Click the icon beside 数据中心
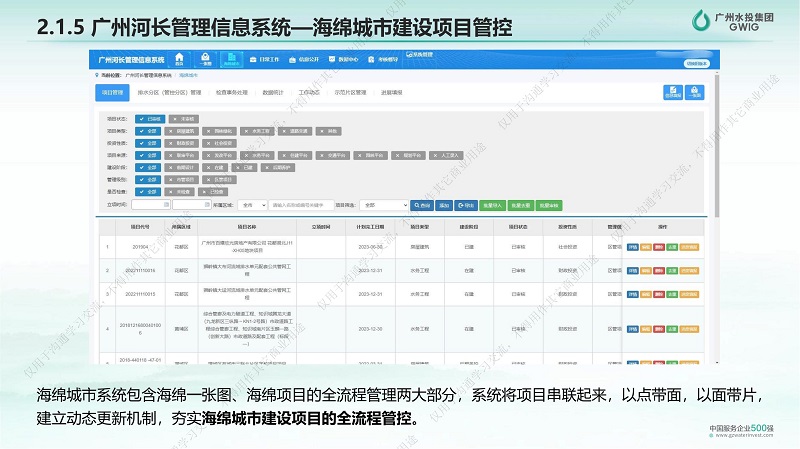The height and width of the screenshot is (449, 800). coord(332,60)
